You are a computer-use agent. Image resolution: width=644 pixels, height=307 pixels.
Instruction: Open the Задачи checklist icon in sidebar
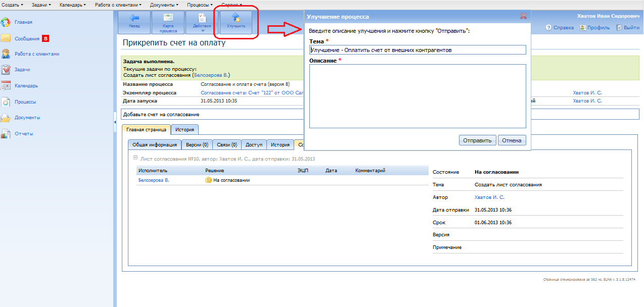point(6,70)
